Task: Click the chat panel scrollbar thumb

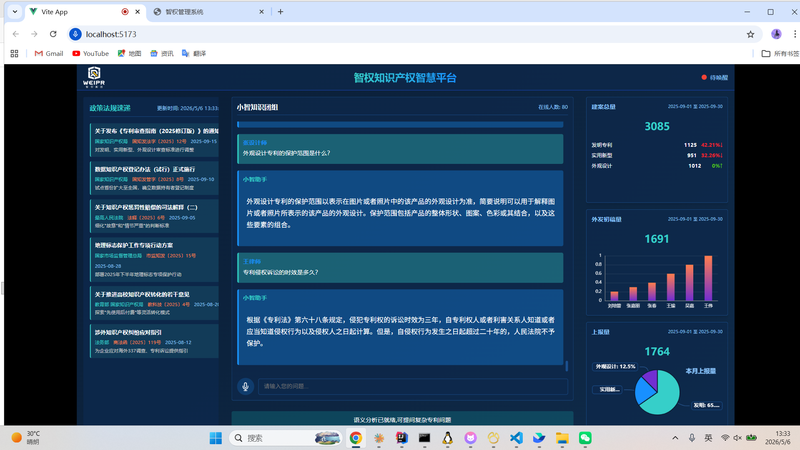Action: coord(566,366)
